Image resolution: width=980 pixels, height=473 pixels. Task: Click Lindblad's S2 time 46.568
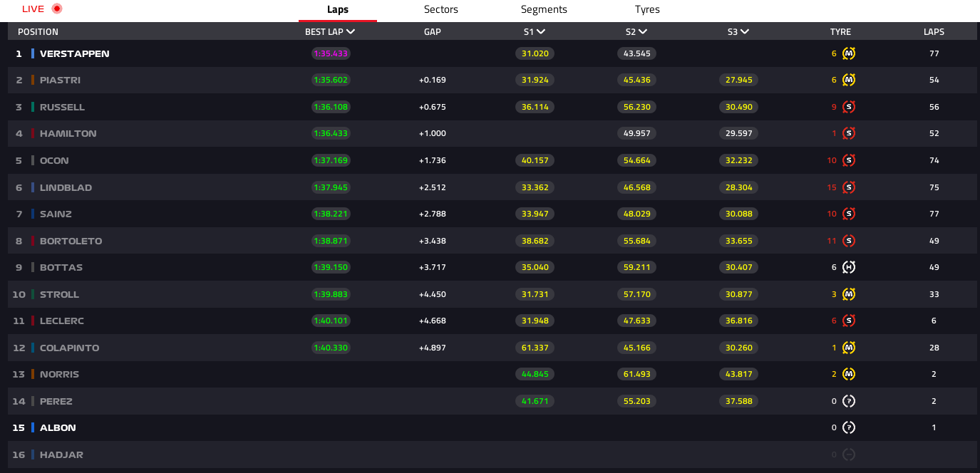(x=636, y=187)
